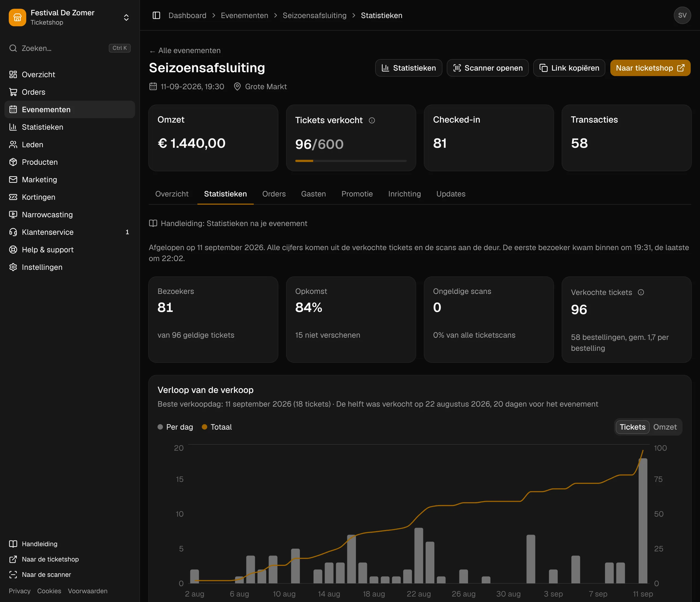The height and width of the screenshot is (602, 700).
Task: Switch chart to Tickets view
Action: click(x=632, y=427)
